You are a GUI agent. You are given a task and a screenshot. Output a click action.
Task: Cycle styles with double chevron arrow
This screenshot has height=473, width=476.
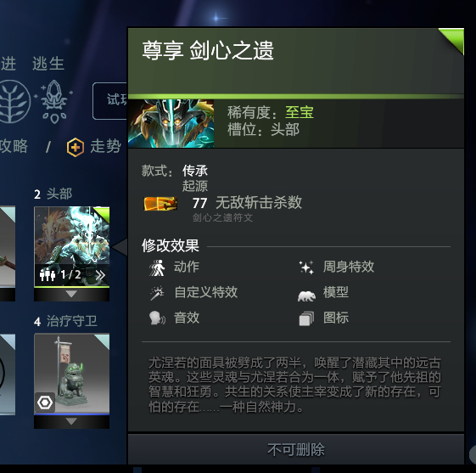click(x=100, y=275)
